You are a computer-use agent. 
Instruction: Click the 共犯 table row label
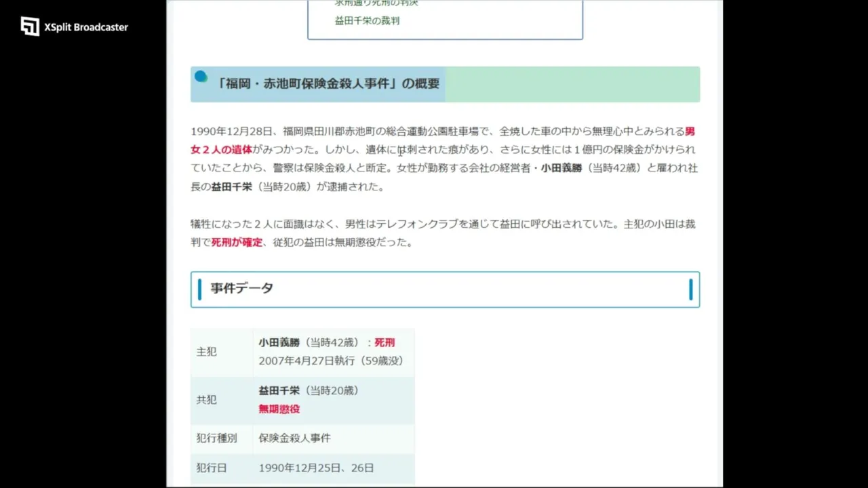pos(206,400)
